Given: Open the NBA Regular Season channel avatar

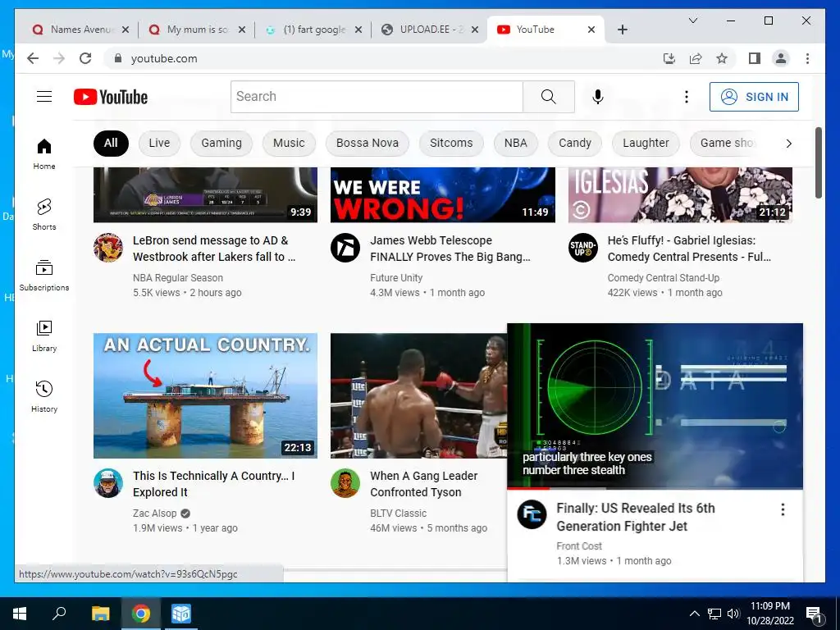Looking at the screenshot, I should 108,248.
